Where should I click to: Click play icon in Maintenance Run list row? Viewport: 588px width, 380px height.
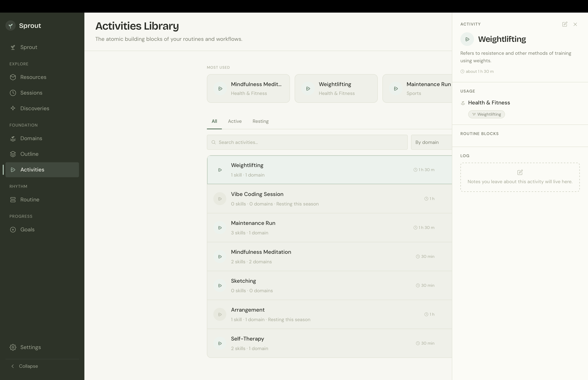click(x=220, y=228)
